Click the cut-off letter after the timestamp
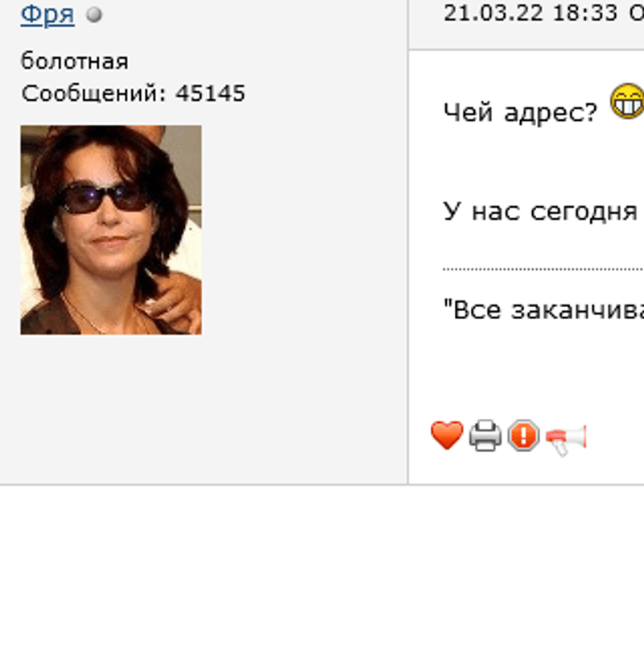Screen dimensions: 644x659 point(637,14)
